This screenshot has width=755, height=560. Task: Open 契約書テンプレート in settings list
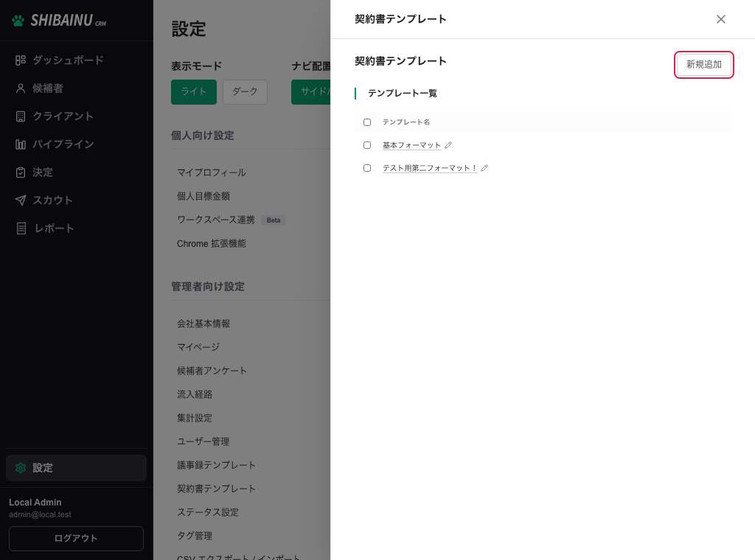[x=216, y=489]
